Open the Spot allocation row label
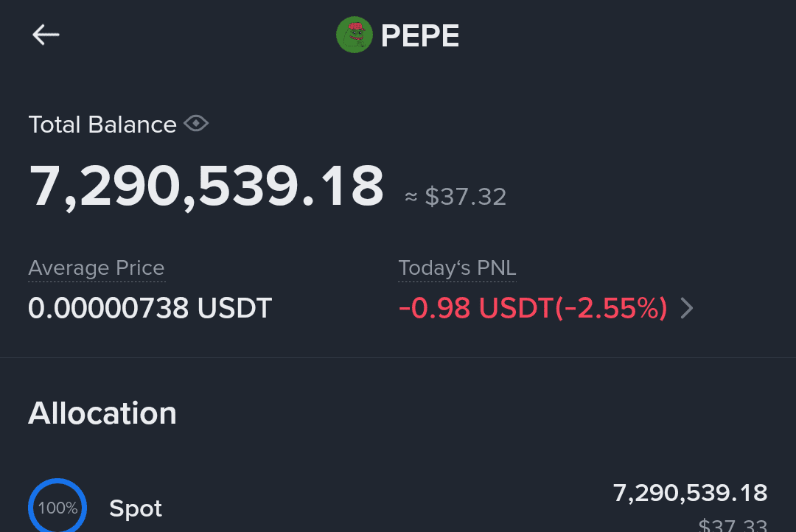Image resolution: width=796 pixels, height=532 pixels. (136, 508)
